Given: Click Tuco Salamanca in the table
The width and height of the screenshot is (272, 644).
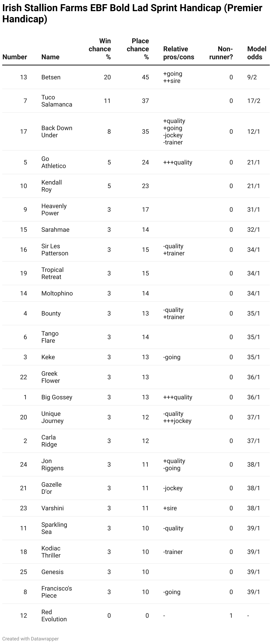Looking at the screenshot, I should pos(57,101).
